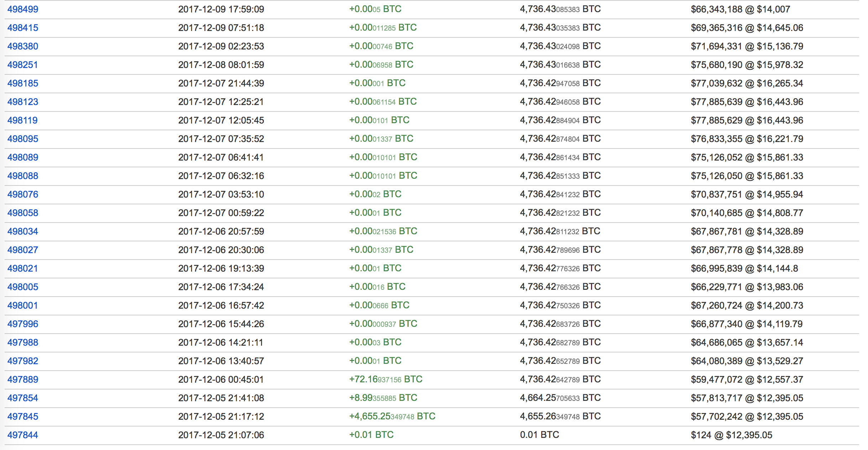
Task: Select value $64,080,389 @ $13,529.27
Action: click(747, 361)
